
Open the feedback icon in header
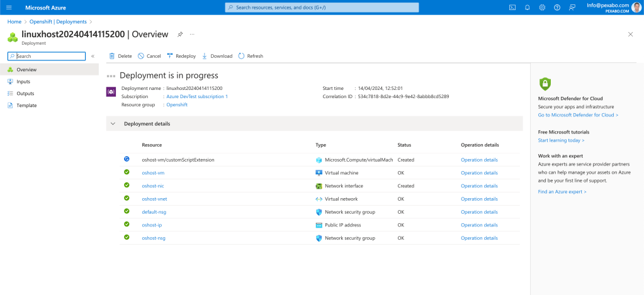point(572,8)
